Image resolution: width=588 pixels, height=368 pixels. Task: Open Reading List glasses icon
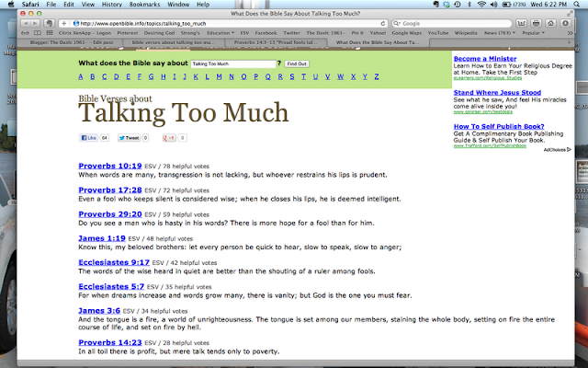tap(26, 33)
